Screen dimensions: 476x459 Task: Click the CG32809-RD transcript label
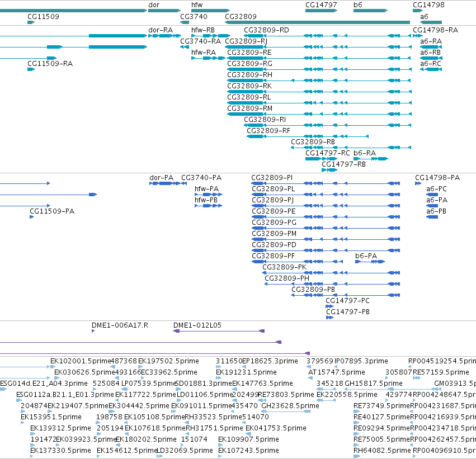[x=266, y=30]
